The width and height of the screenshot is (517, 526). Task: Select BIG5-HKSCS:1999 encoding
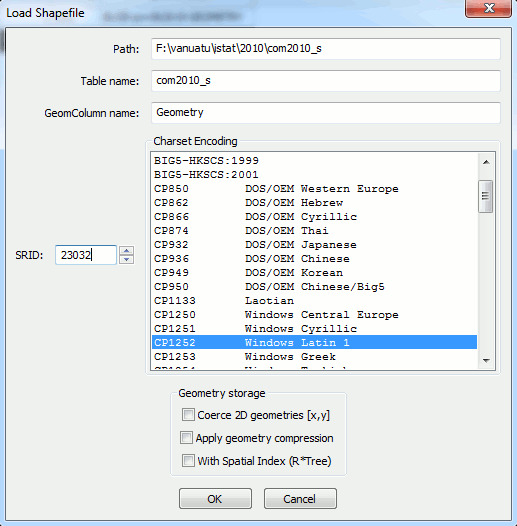pos(314,161)
